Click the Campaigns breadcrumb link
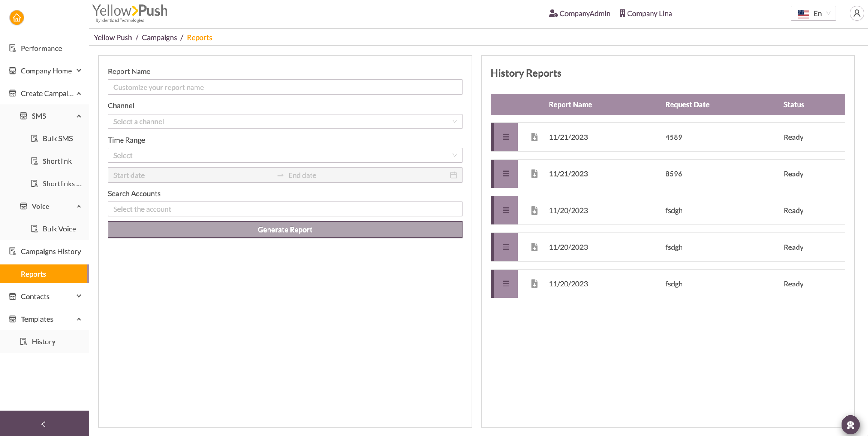This screenshot has height=436, width=868. click(x=159, y=37)
